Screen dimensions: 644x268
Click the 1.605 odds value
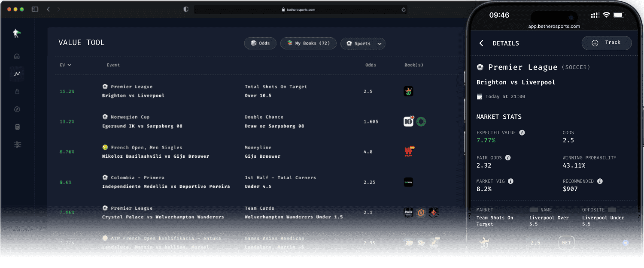pyautogui.click(x=371, y=121)
